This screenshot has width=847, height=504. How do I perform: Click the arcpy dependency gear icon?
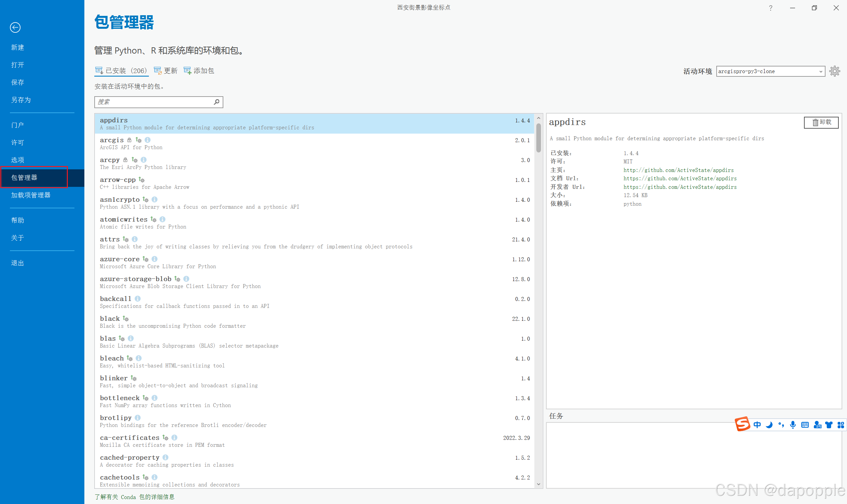pyautogui.click(x=135, y=160)
